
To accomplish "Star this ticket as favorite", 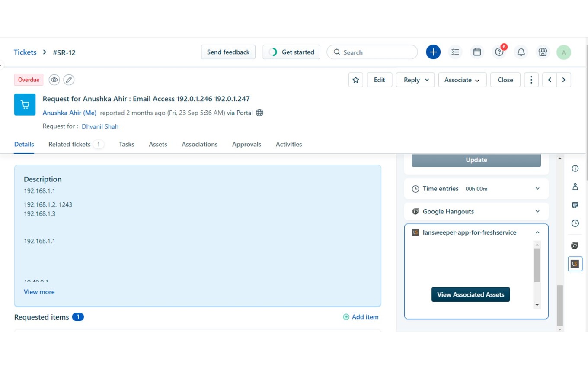I will (355, 80).
